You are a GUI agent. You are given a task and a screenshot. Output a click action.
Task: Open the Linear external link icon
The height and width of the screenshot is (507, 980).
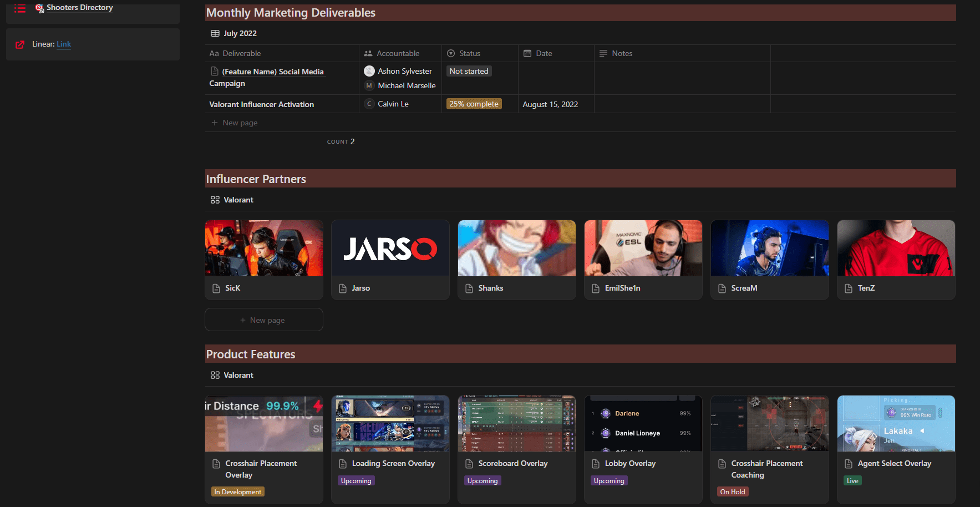[x=20, y=44]
